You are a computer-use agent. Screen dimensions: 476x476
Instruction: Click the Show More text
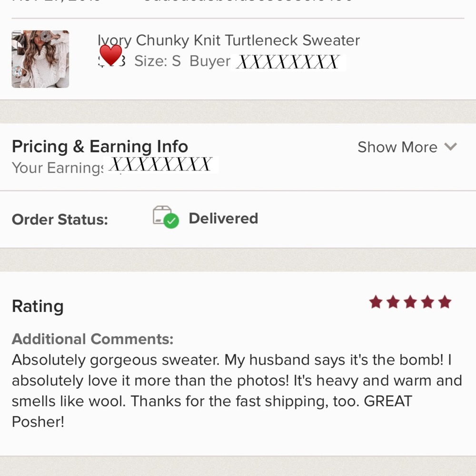click(397, 147)
